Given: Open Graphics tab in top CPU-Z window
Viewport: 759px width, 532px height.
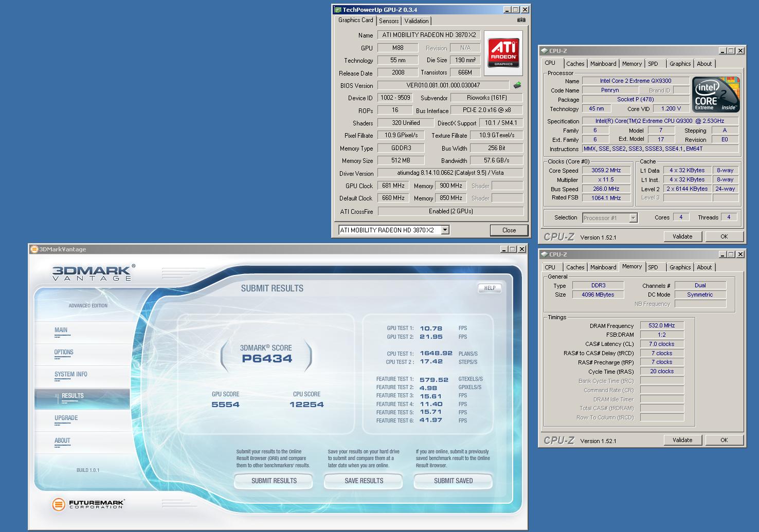Looking at the screenshot, I should [x=680, y=64].
